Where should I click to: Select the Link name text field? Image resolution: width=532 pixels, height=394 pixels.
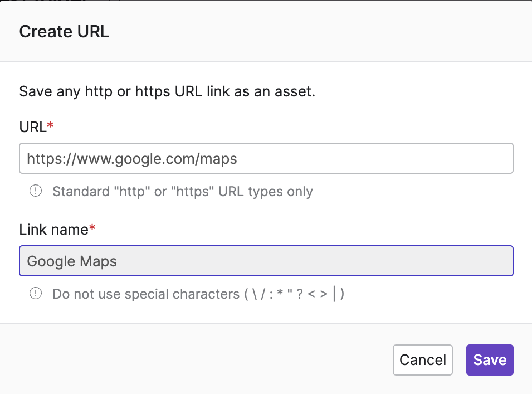(266, 261)
